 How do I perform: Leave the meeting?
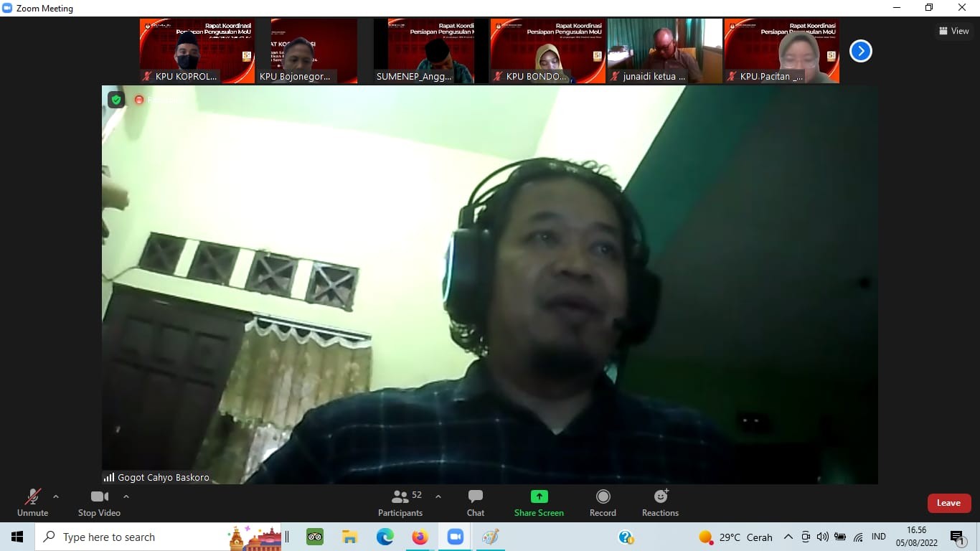[948, 503]
